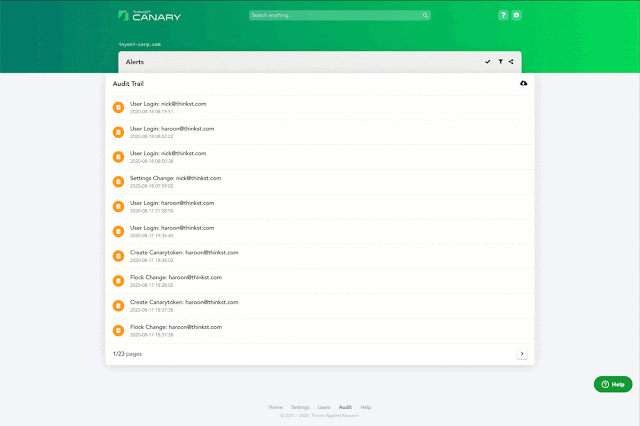Open Help footer link
This screenshot has height=426, width=640.
pyautogui.click(x=366, y=407)
